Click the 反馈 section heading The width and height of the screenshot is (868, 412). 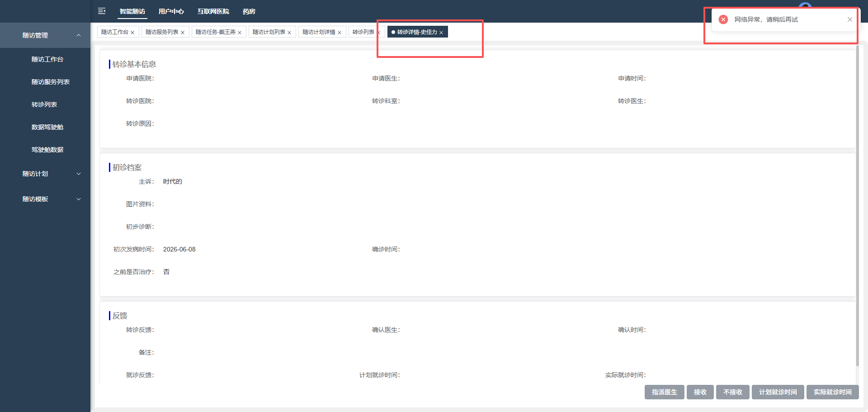coord(120,316)
